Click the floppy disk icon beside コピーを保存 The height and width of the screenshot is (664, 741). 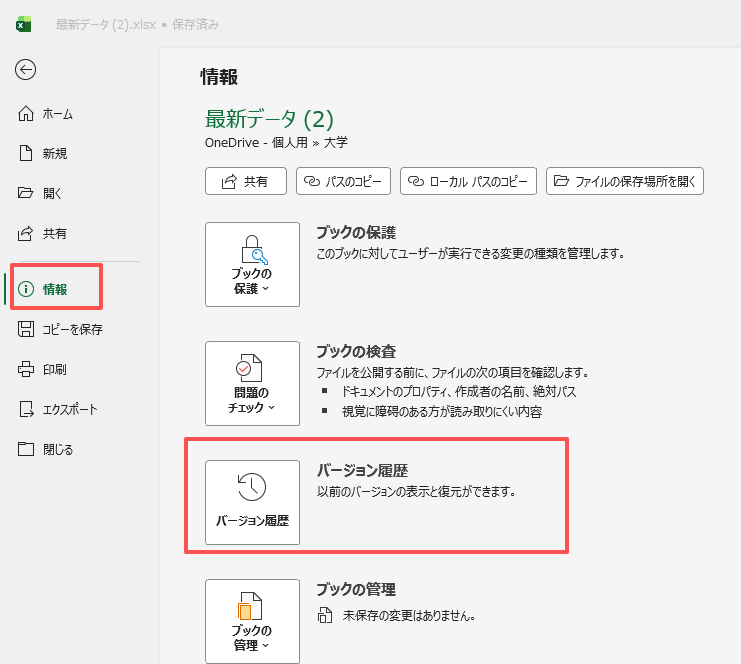click(x=26, y=329)
